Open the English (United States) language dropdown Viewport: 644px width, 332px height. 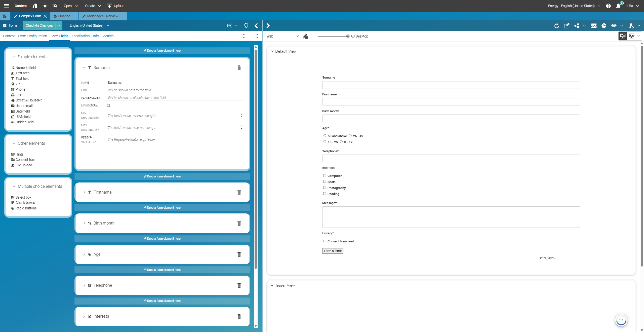(89, 25)
